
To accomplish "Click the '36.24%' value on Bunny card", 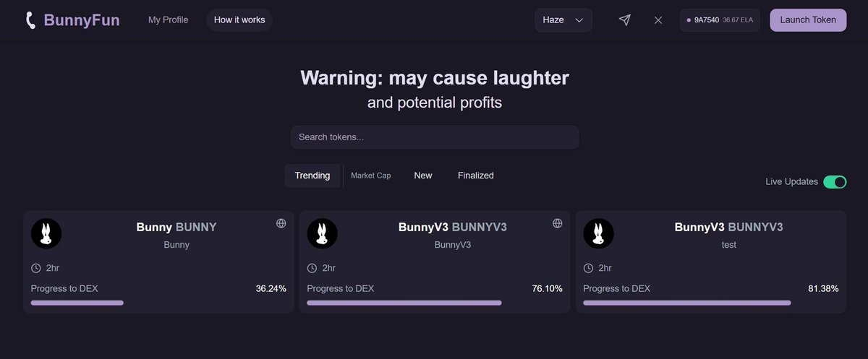I will point(271,288).
